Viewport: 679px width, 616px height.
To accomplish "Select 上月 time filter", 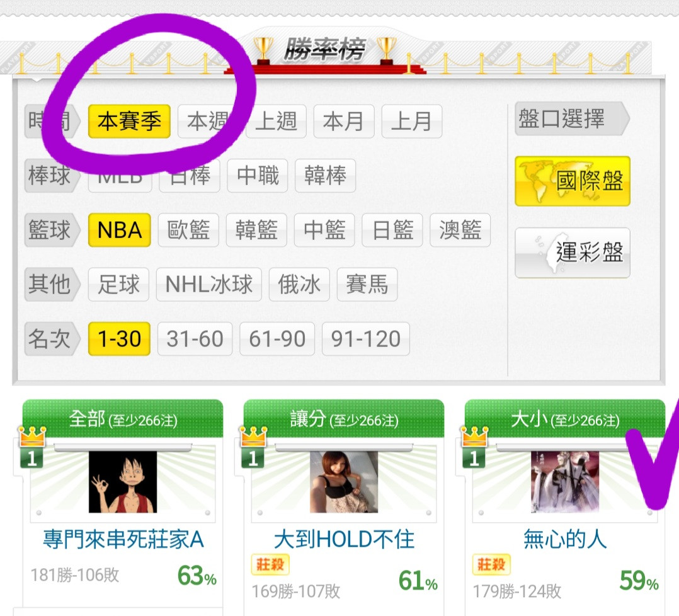I will click(412, 122).
